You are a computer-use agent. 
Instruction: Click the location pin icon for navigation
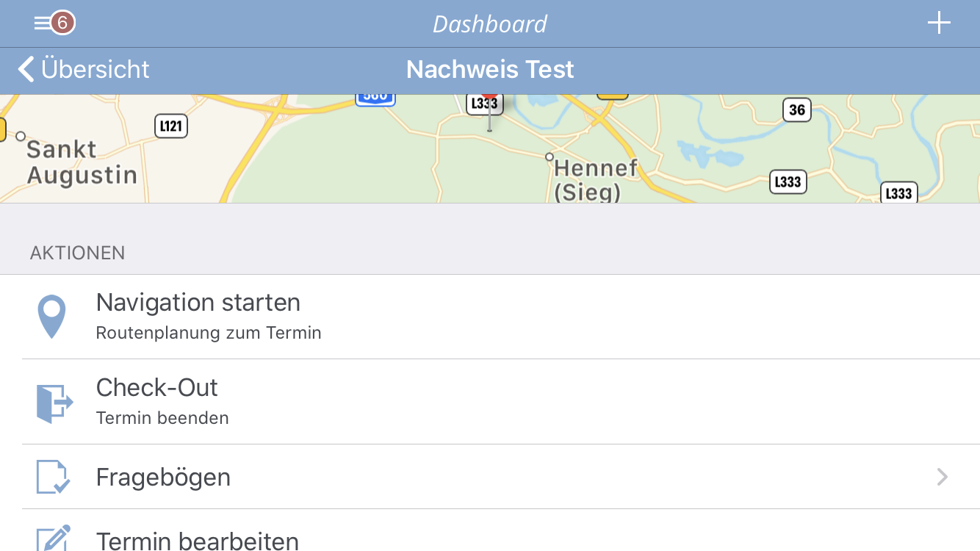[x=51, y=317]
